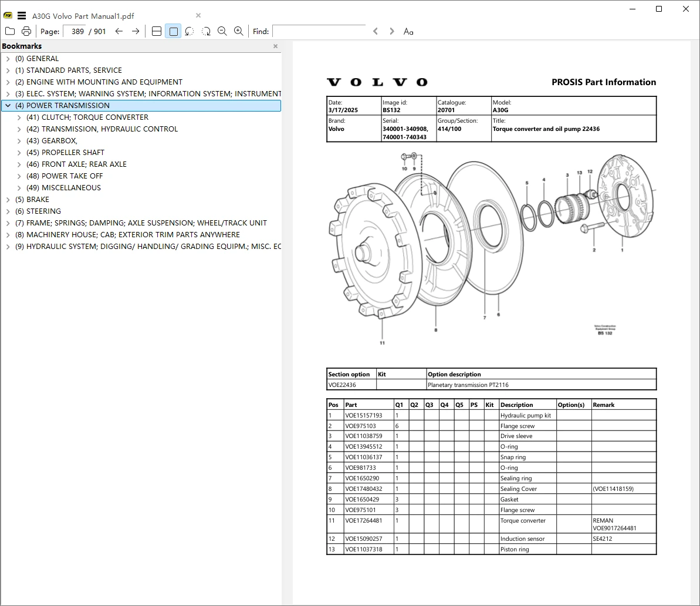Find previous match arrow
This screenshot has height=606, width=700.
pyautogui.click(x=376, y=31)
